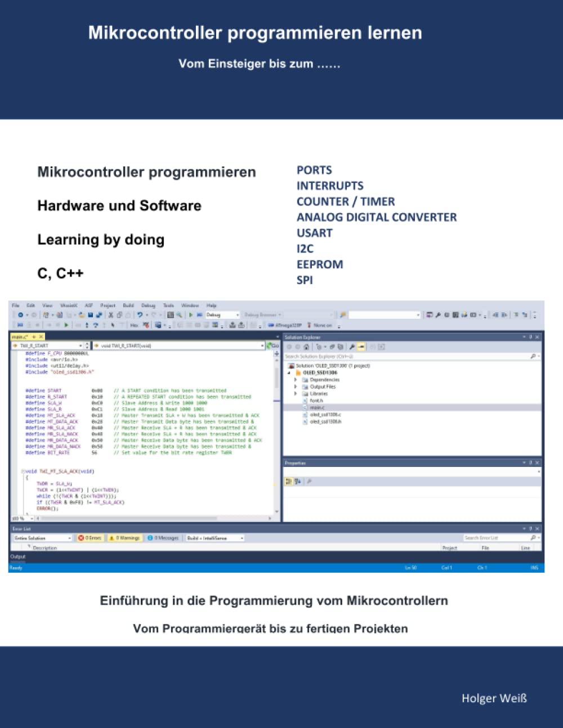Open the Help menu
Screen dimensions: 563x728
coord(212,305)
